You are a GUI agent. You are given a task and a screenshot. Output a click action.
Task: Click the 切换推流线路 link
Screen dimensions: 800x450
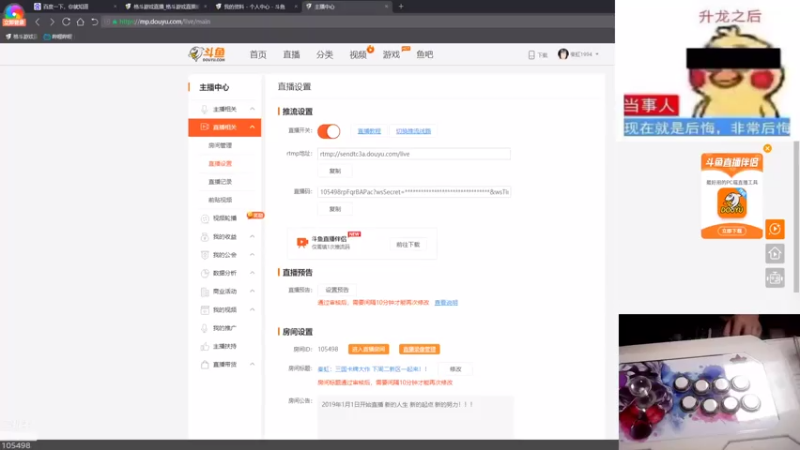pyautogui.click(x=413, y=131)
